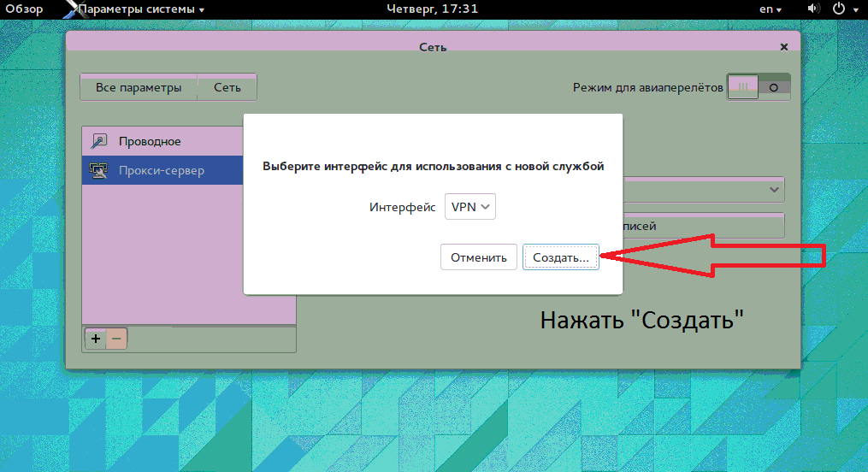Close the Сеть settings window
Screen dimensions: 868x472
[784, 47]
